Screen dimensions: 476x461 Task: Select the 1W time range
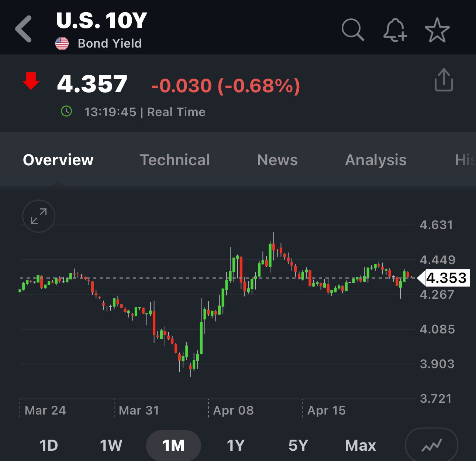[x=111, y=446]
